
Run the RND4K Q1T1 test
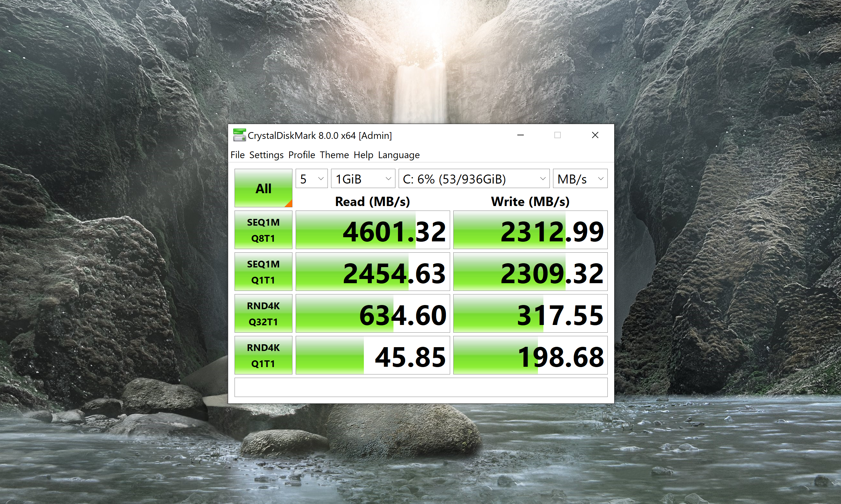pyautogui.click(x=263, y=355)
